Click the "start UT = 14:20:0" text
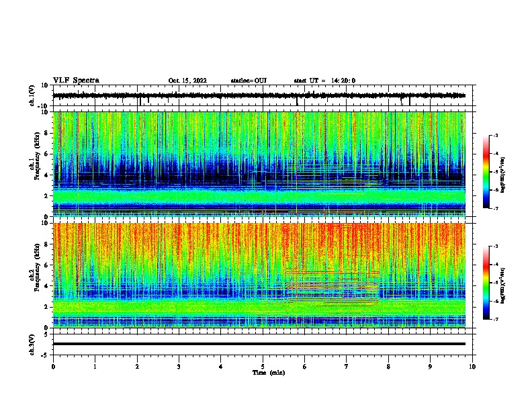The height and width of the screenshot is (411, 532). coord(324,81)
